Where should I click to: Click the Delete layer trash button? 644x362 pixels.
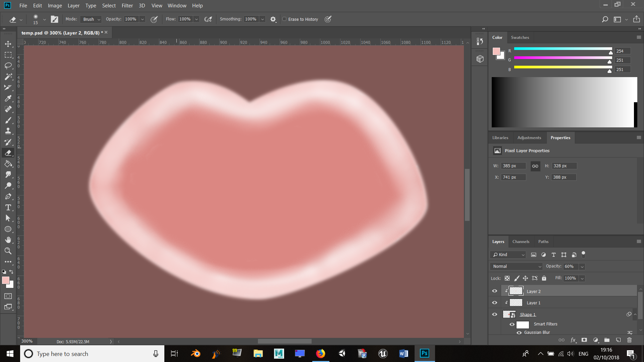pos(630,340)
